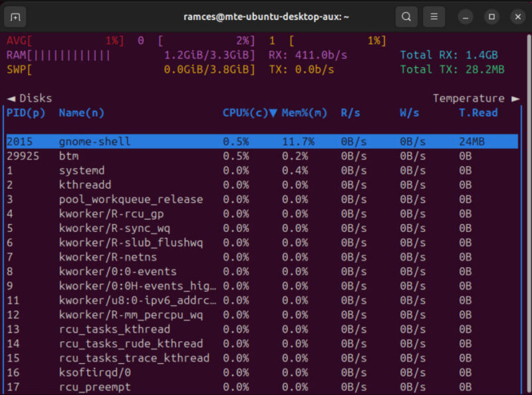Select the btm process row
Screen dimensions: 532x395
[133, 156]
